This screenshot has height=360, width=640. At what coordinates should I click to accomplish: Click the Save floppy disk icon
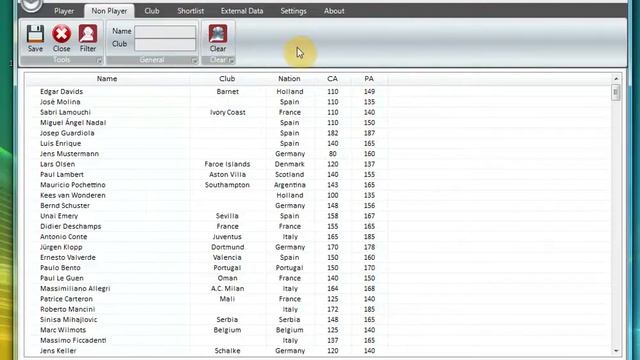[35, 34]
